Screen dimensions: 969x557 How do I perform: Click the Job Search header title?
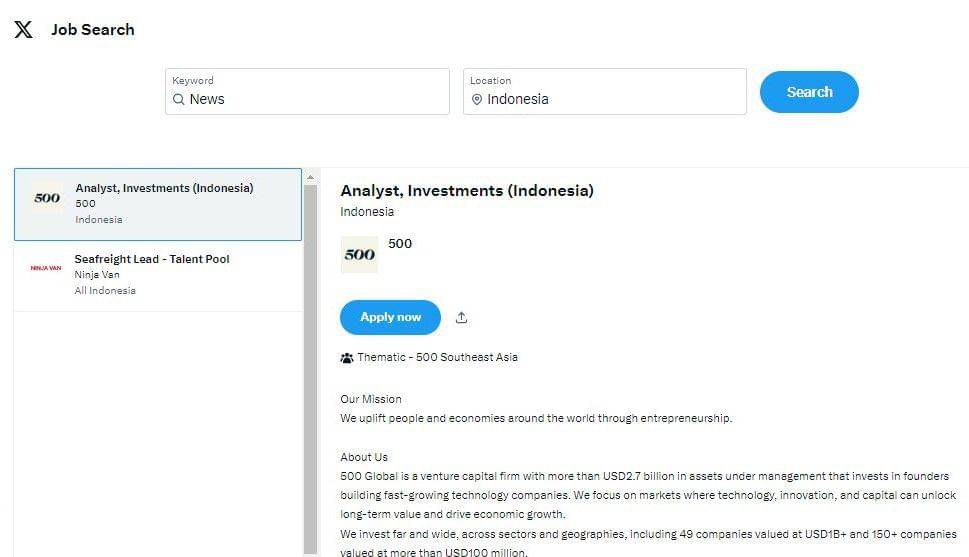click(x=93, y=30)
